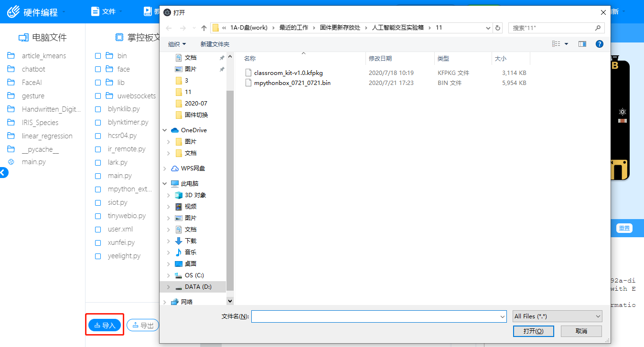This screenshot has width=644, height=347.
Task: Check the box next to face folder
Action: coord(98,69)
